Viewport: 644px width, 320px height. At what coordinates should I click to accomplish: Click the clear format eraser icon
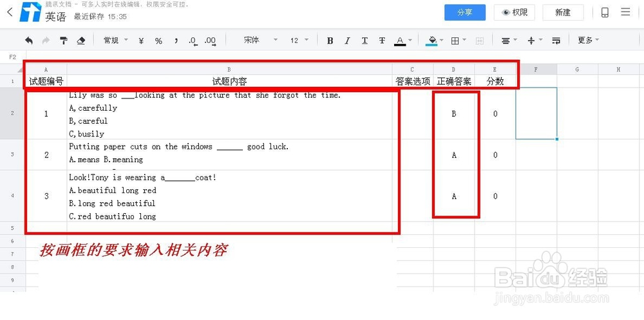(x=81, y=41)
